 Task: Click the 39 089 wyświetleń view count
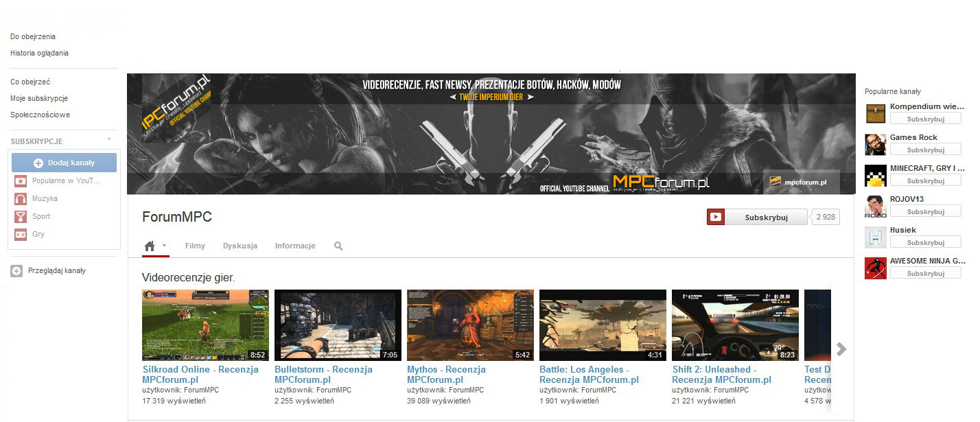tap(439, 401)
